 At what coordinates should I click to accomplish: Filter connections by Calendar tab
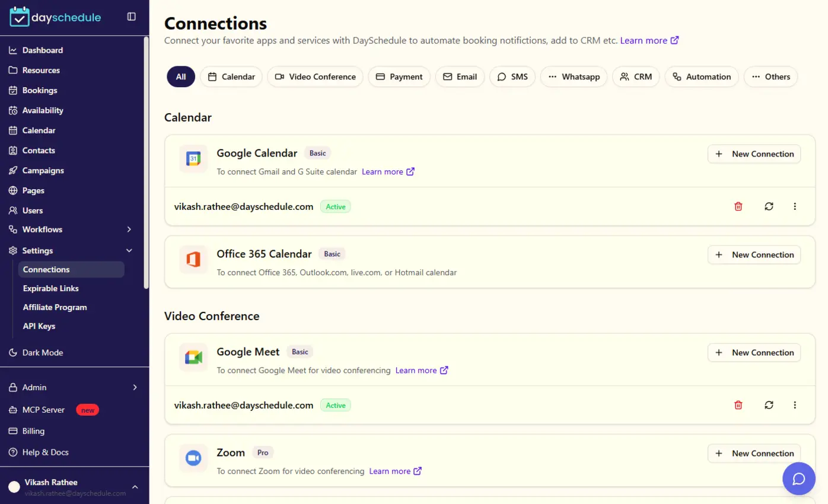point(231,76)
